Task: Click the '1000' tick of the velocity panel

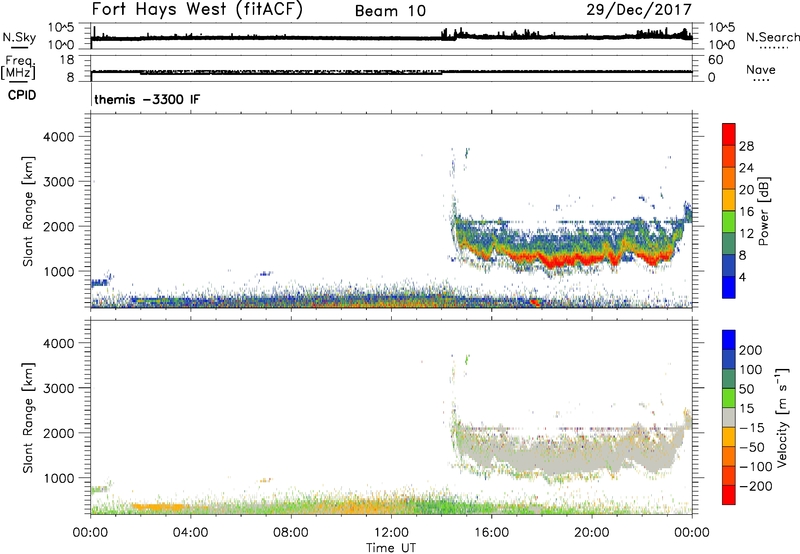Action: [x=58, y=478]
